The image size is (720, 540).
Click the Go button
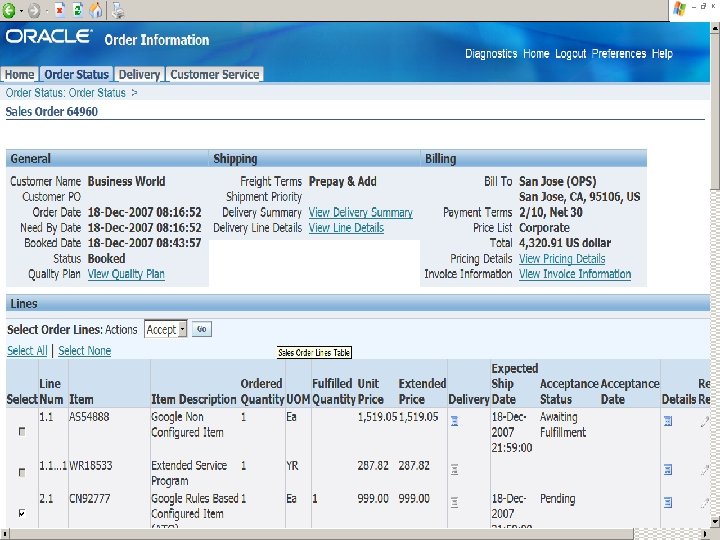[x=202, y=329]
